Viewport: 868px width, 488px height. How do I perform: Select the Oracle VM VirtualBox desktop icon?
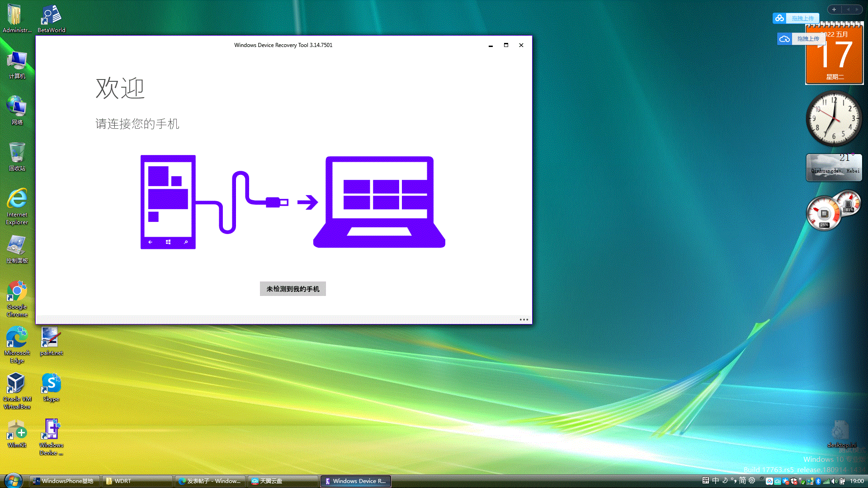pos(17,391)
